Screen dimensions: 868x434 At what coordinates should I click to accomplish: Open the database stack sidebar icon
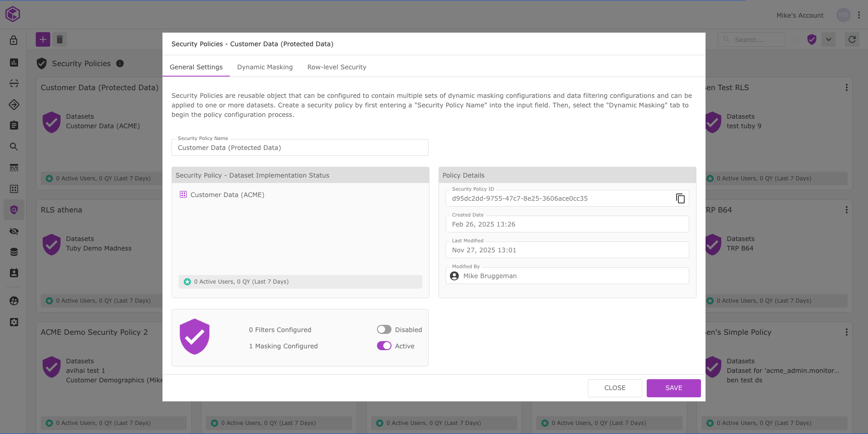pyautogui.click(x=14, y=252)
